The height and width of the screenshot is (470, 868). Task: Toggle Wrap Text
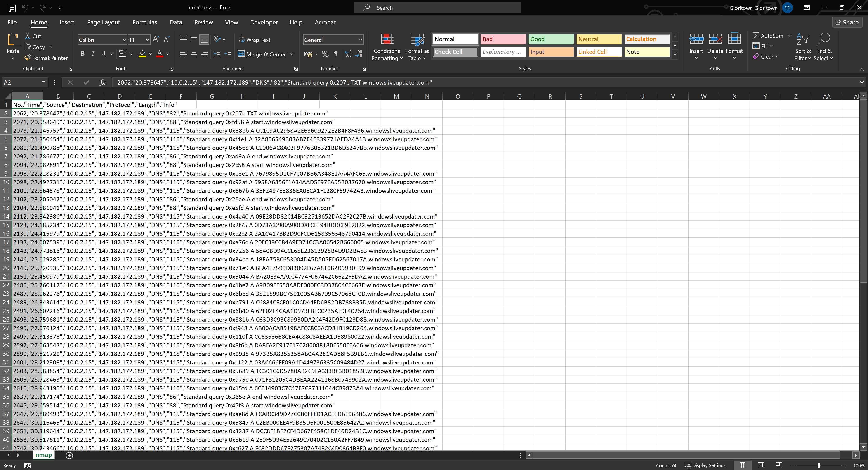tap(255, 40)
